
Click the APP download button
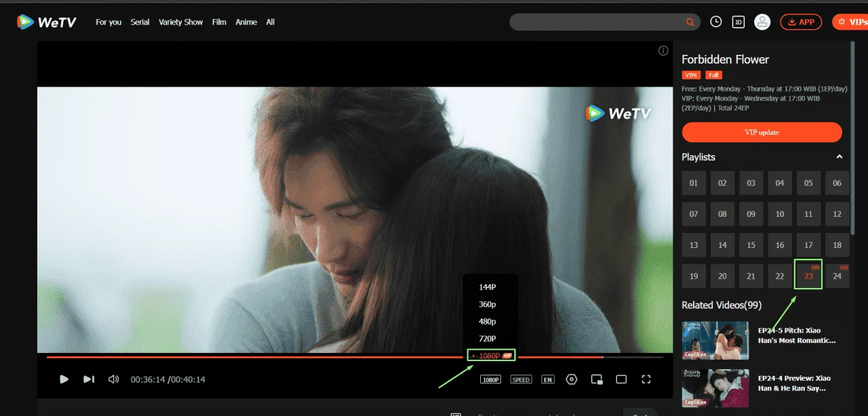801,22
